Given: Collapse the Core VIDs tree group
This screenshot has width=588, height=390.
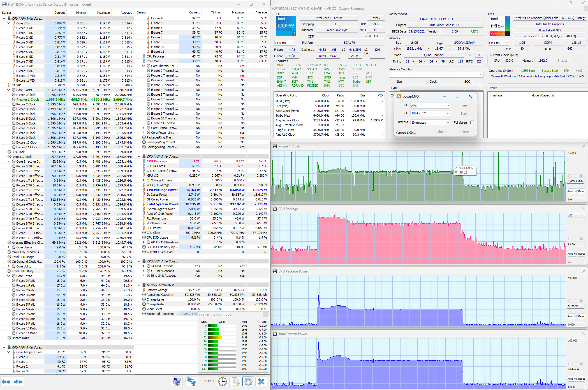Looking at the screenshot, I should [9, 23].
